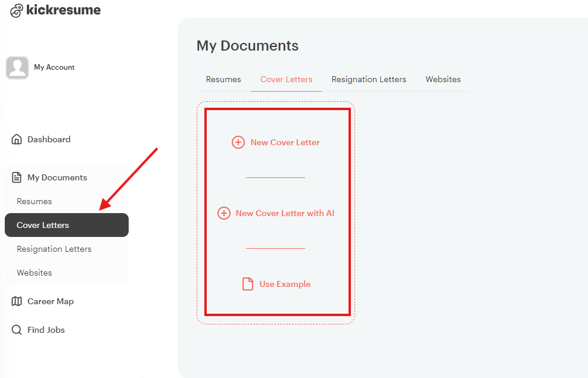Screen dimensions: 588x378
Task: Click the My Account avatar picture
Action: click(x=17, y=68)
